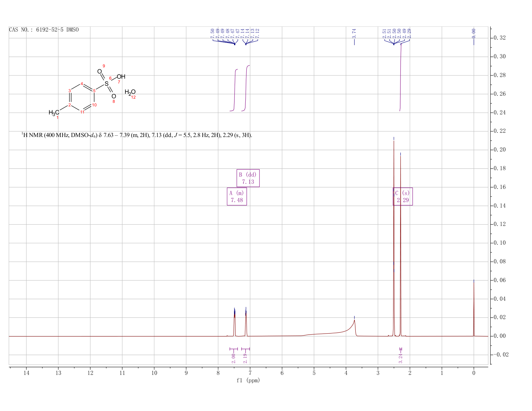Select multiplet box C (s) 2.29
This screenshot has width=532, height=411.
click(403, 196)
